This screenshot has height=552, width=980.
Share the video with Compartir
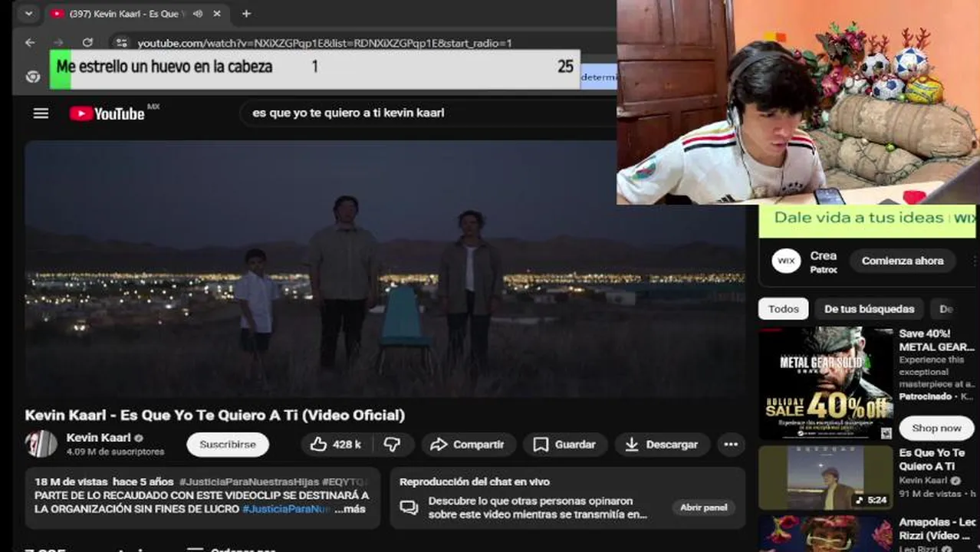coord(467,445)
